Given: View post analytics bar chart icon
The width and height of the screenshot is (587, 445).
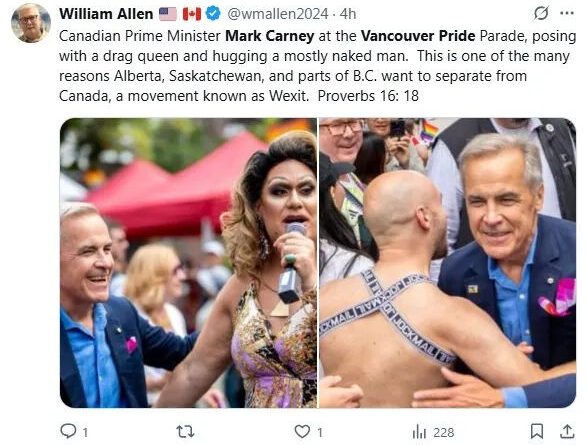Looking at the screenshot, I should (419, 432).
